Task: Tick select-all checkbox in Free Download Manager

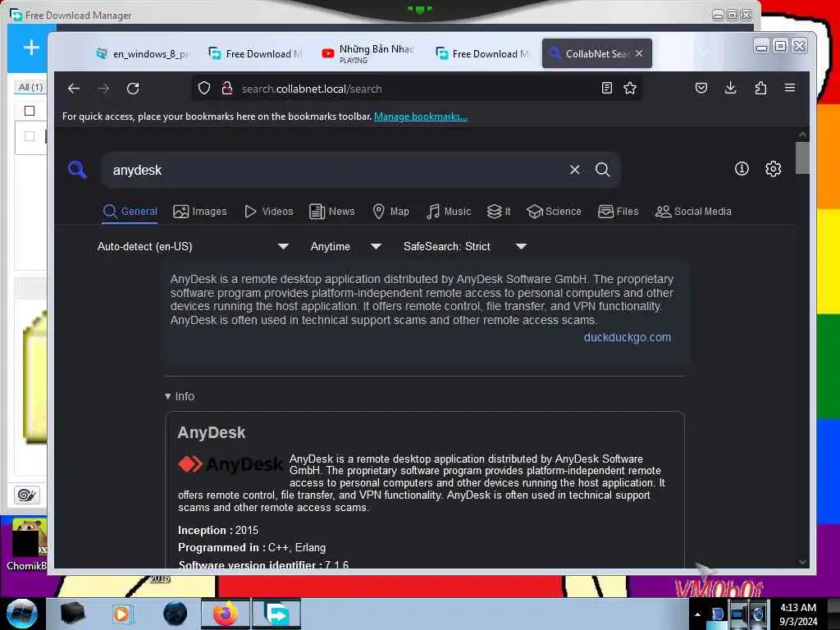Action: [x=30, y=111]
